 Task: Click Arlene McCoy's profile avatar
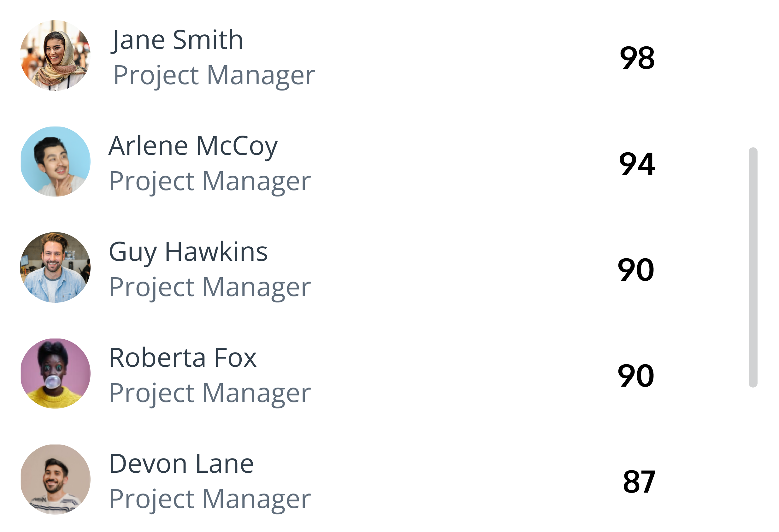click(55, 161)
